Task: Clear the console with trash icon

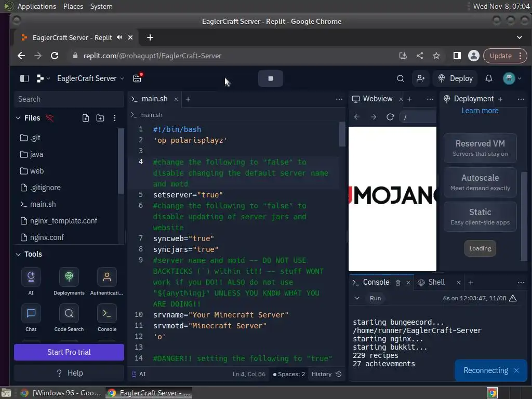Action: click(398, 283)
